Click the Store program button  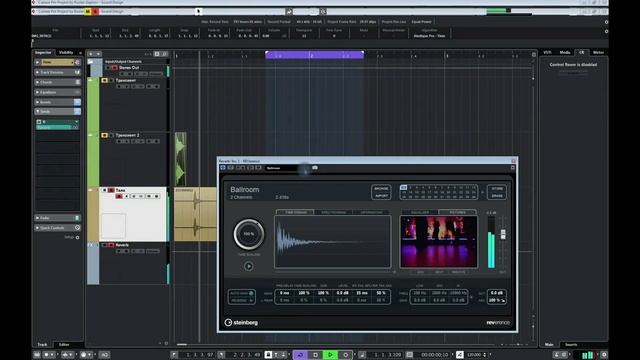point(497,189)
